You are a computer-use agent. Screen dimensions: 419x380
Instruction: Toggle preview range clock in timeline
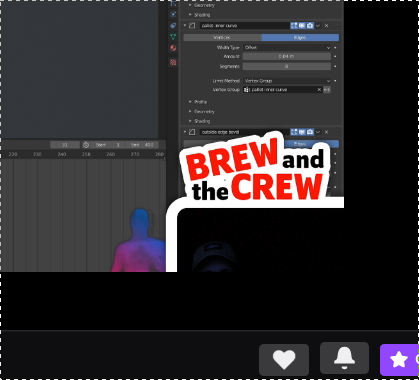tap(86, 145)
